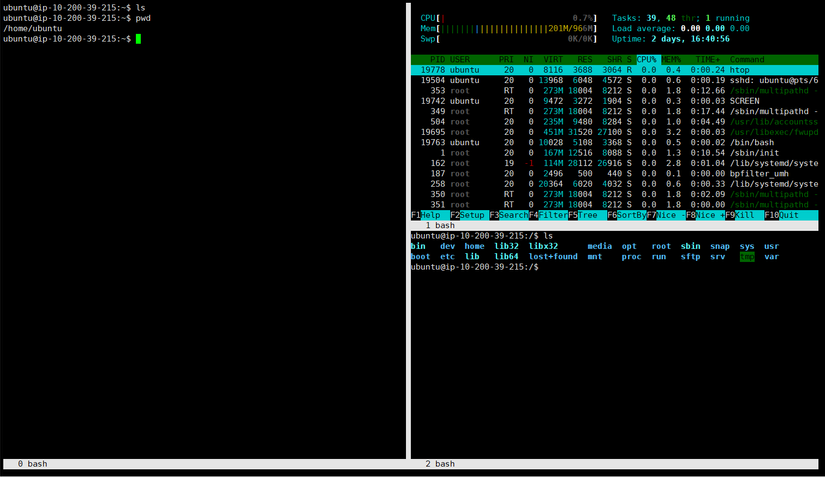This screenshot has width=825, height=477.
Task: Click the Swp usage meter bar
Action: pyautogui.click(x=508, y=39)
